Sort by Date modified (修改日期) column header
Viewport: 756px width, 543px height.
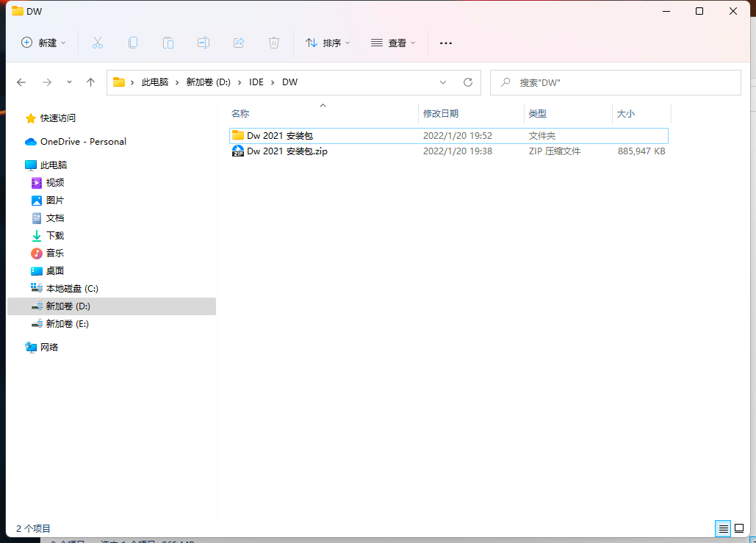(441, 114)
